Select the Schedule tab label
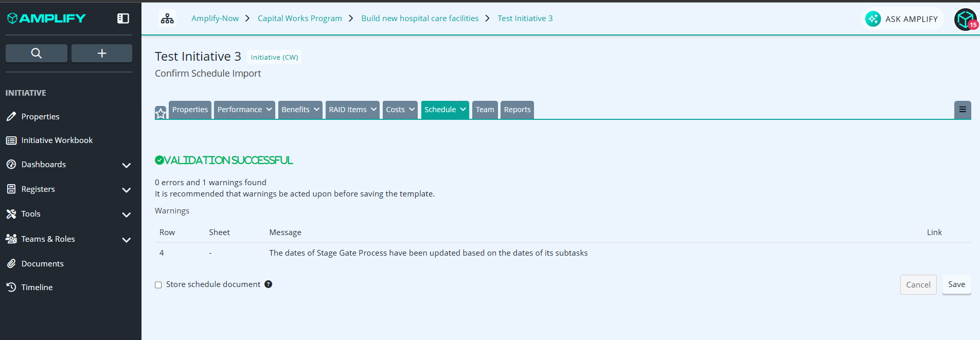 tap(440, 110)
